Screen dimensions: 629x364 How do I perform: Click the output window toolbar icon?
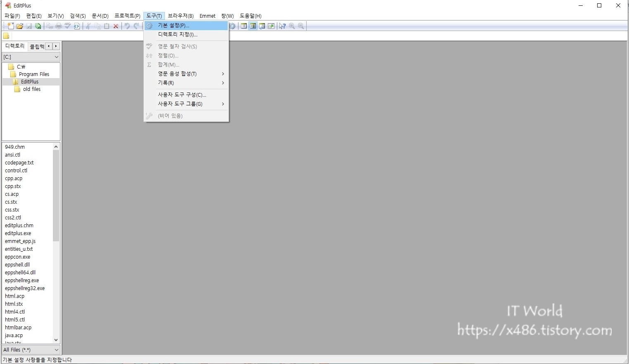(x=262, y=26)
